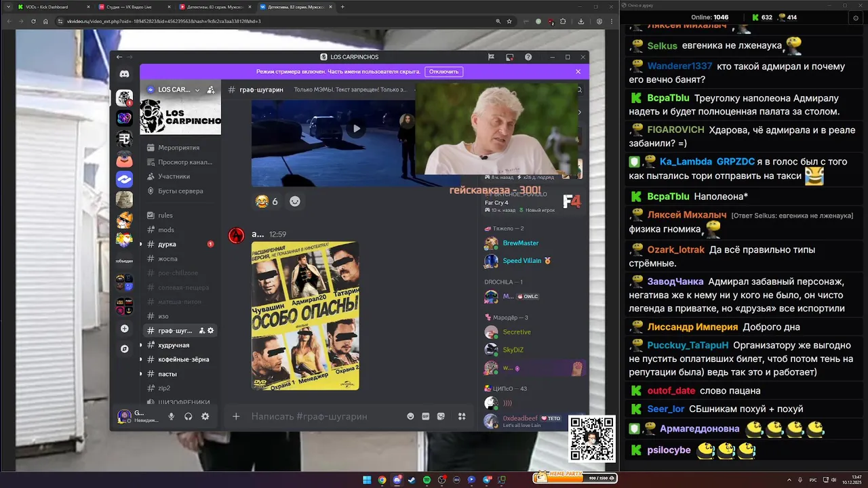Close the streamer mode banner
The height and width of the screenshot is (488, 868).
coord(578,71)
